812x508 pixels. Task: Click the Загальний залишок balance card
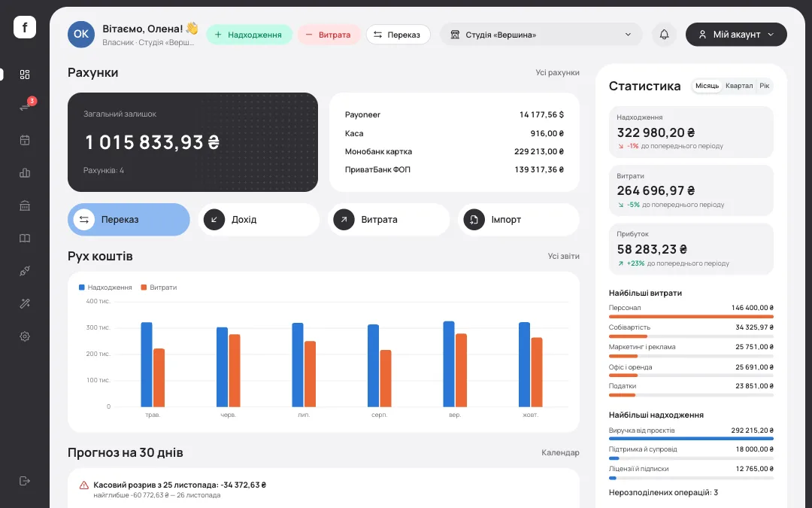192,142
